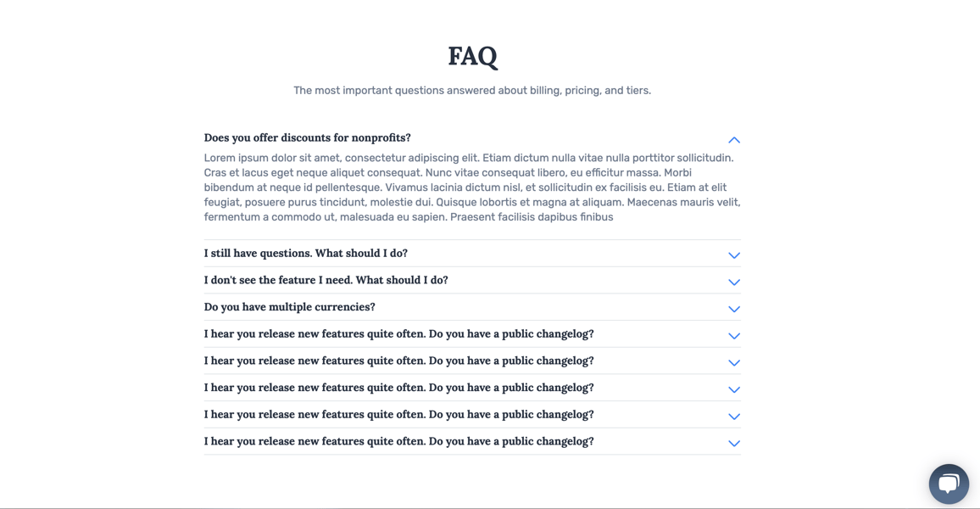Click the chevron for multiple currencies question
The image size is (980, 509).
click(734, 309)
